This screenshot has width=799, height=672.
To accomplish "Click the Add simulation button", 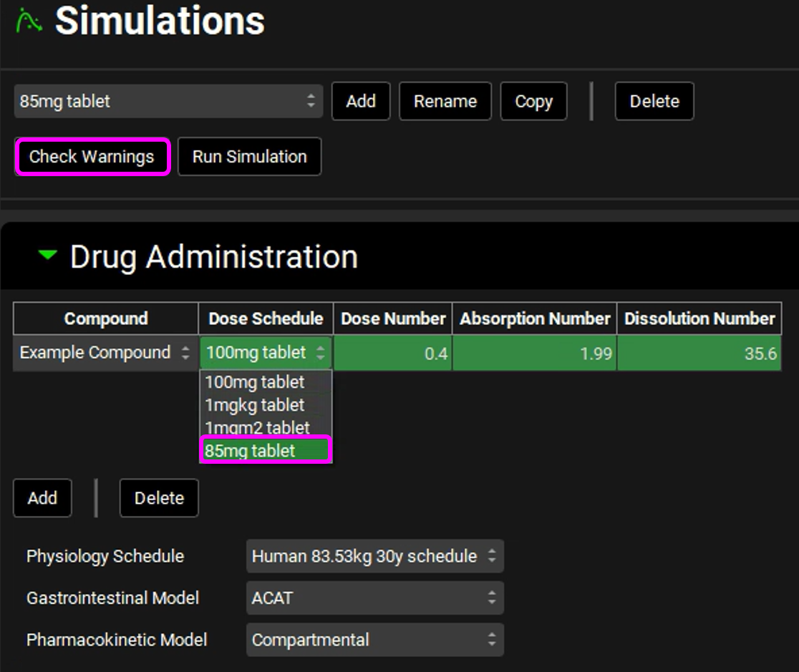I will (361, 101).
